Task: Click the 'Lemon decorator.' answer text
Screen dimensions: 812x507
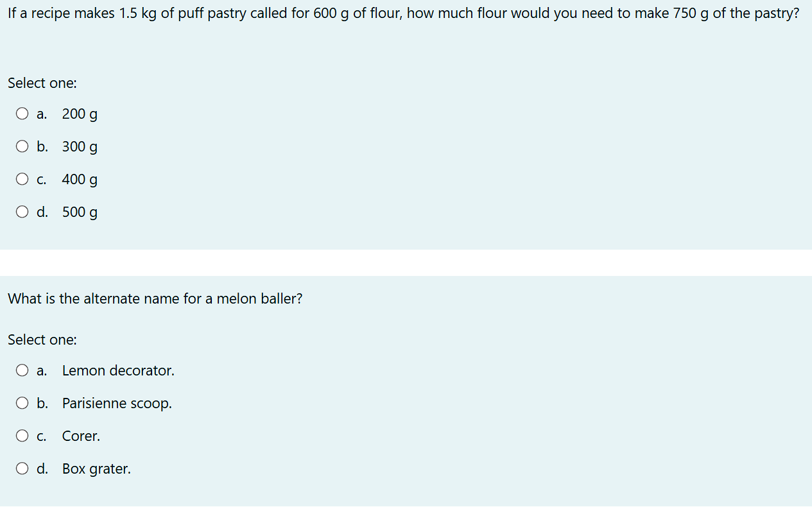Action: tap(118, 371)
